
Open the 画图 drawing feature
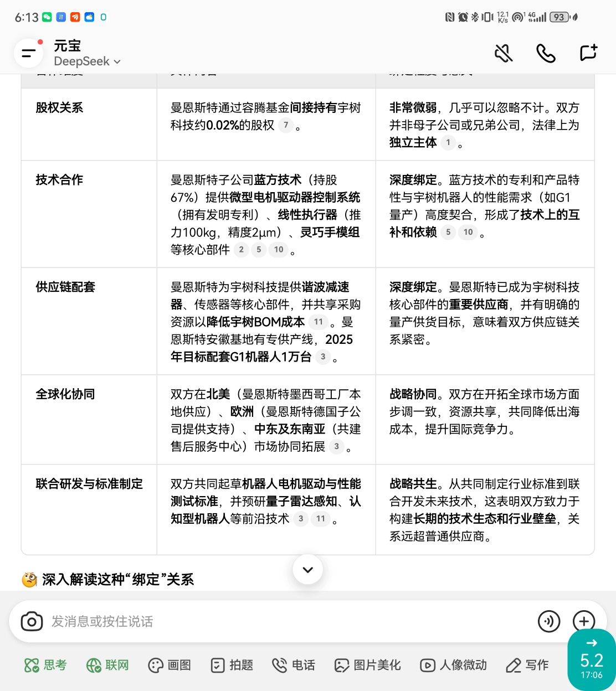pos(170,665)
